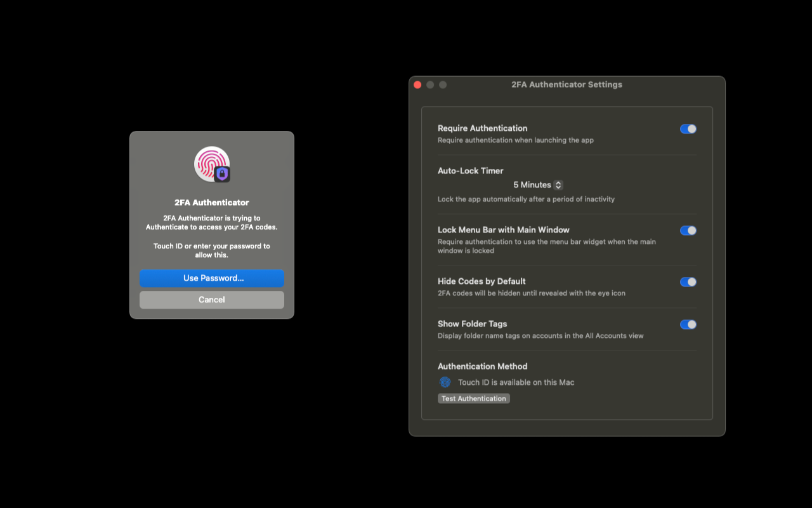
Task: Click the blue Touch ID icon under Authentication Method
Action: [x=444, y=382]
